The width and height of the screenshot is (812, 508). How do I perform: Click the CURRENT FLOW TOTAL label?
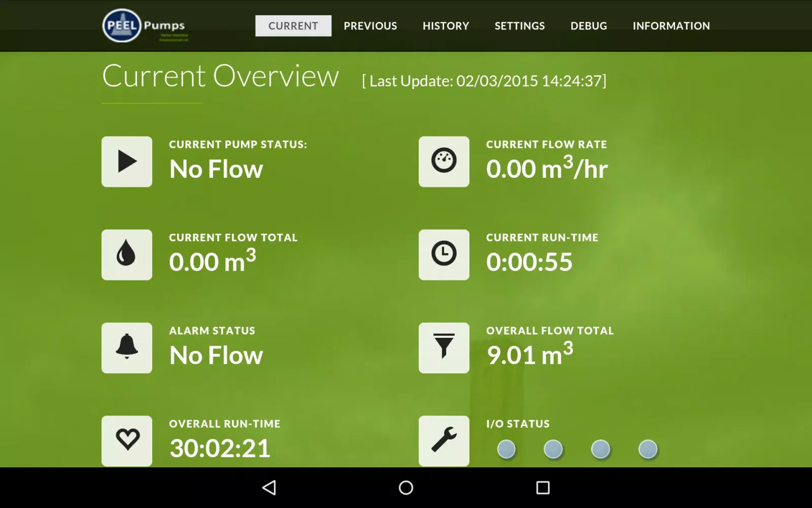pyautogui.click(x=233, y=238)
